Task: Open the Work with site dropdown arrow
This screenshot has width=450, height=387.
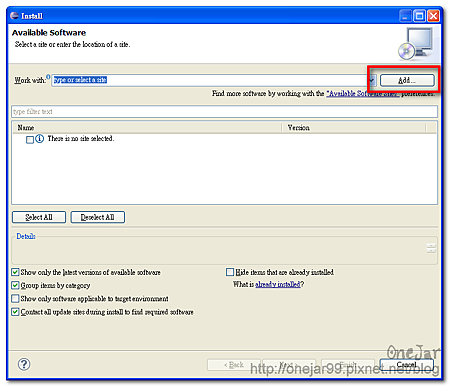Action: pos(372,80)
